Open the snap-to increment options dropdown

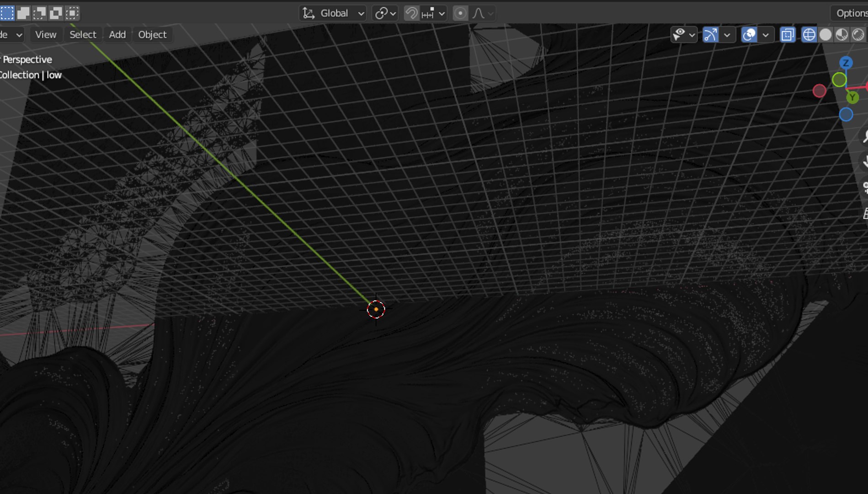click(433, 13)
